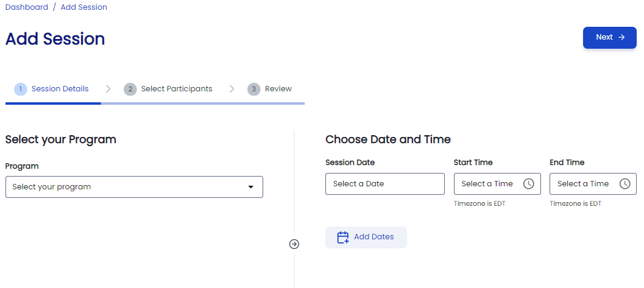This screenshot has width=644, height=288.
Task: Select the Session Details step tab
Action: (x=60, y=89)
